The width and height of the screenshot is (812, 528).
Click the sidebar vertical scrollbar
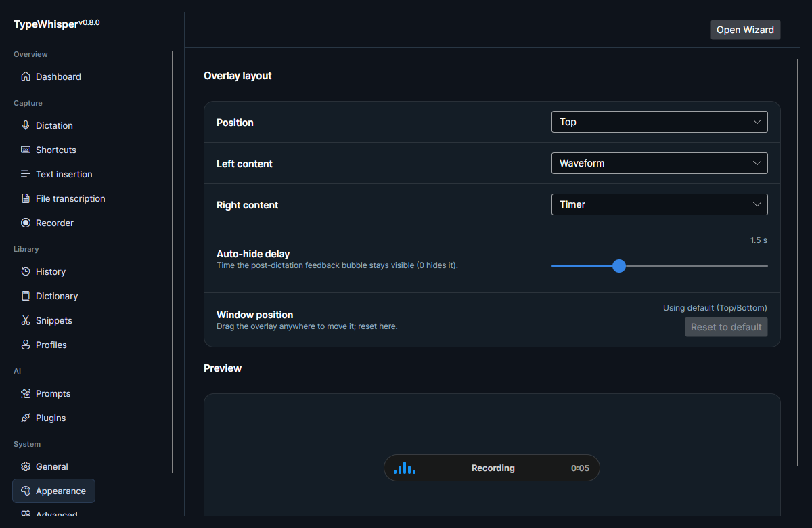(x=173, y=262)
